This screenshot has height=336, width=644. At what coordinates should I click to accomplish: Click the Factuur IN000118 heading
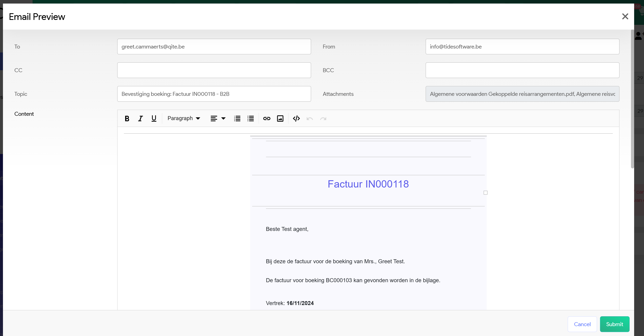click(x=368, y=184)
